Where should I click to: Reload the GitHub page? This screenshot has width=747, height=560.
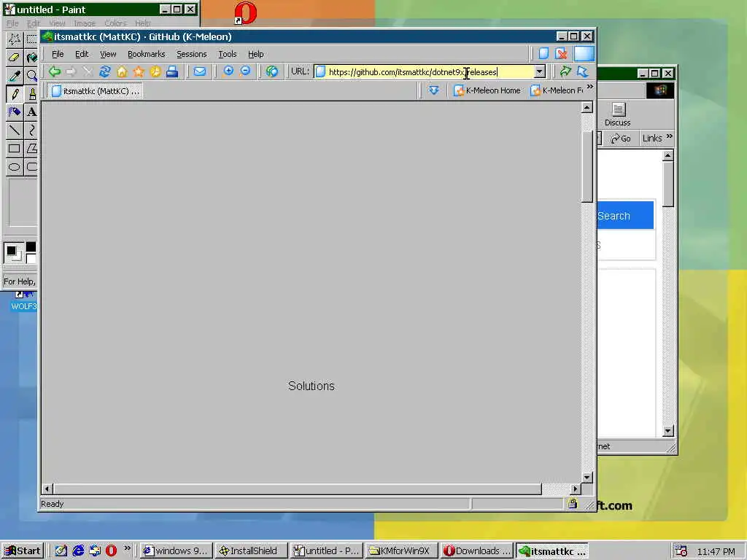click(105, 72)
